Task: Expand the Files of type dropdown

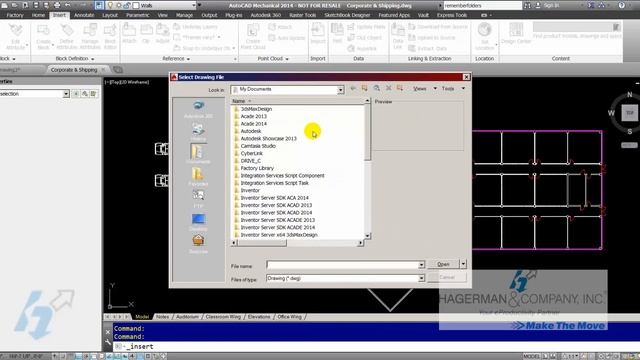Action: 421,278
